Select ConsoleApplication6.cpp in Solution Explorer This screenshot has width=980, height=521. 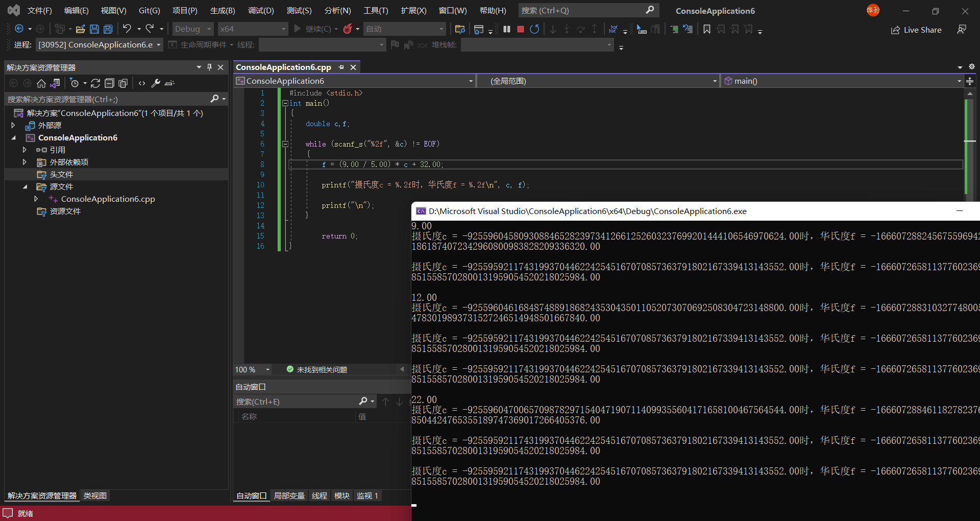tap(108, 199)
